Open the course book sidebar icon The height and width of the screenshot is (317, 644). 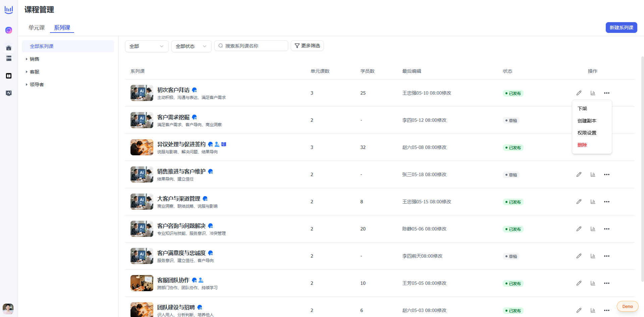tap(9, 76)
